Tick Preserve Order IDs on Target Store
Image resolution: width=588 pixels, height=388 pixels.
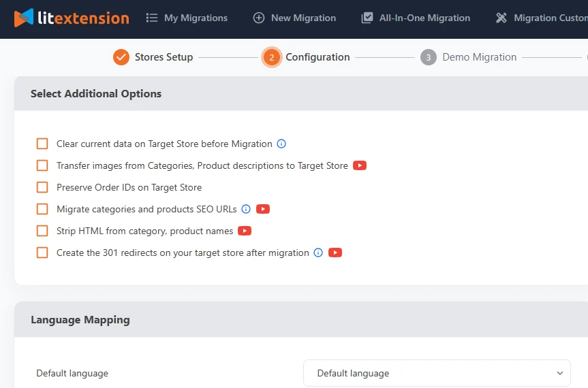(42, 187)
